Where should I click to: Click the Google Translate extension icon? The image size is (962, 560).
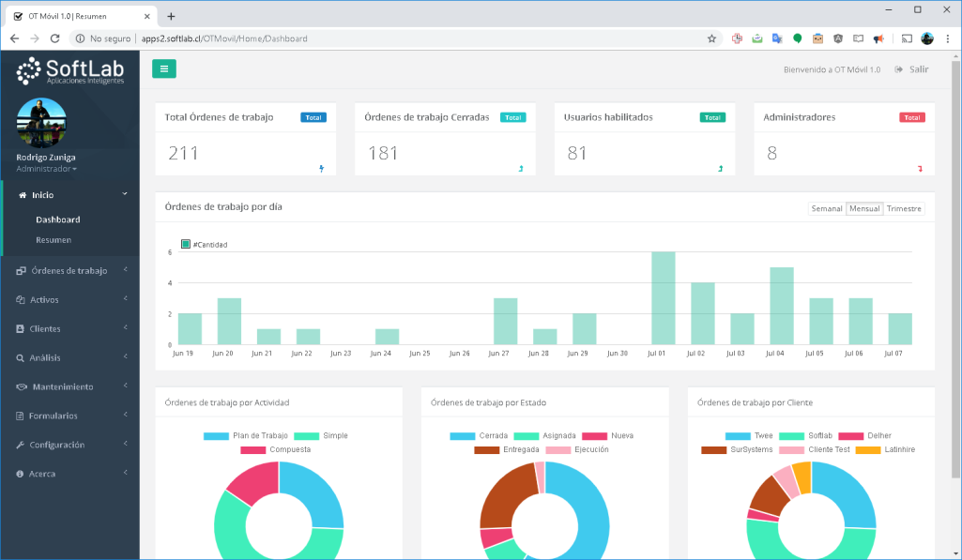pyautogui.click(x=777, y=38)
